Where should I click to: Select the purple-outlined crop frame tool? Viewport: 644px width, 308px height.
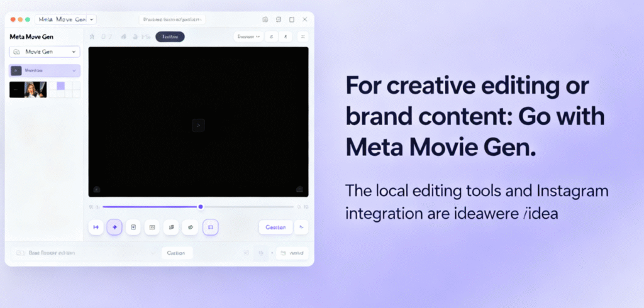211,227
